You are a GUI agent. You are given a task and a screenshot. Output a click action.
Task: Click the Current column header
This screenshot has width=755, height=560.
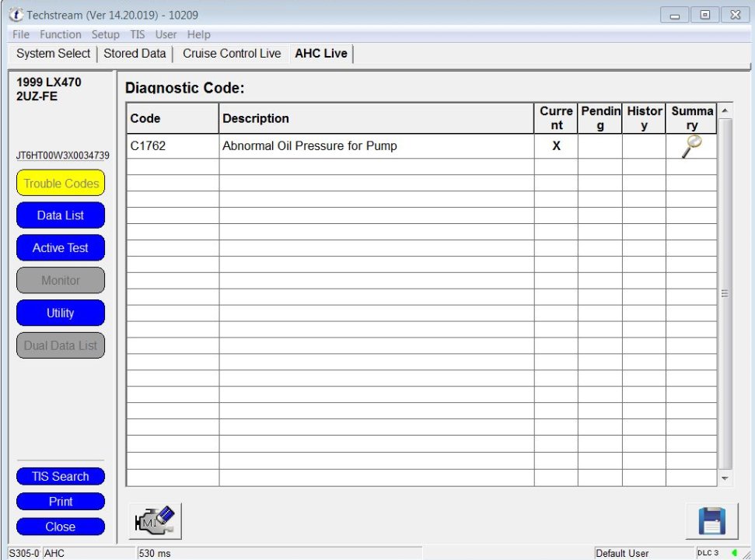[556, 118]
